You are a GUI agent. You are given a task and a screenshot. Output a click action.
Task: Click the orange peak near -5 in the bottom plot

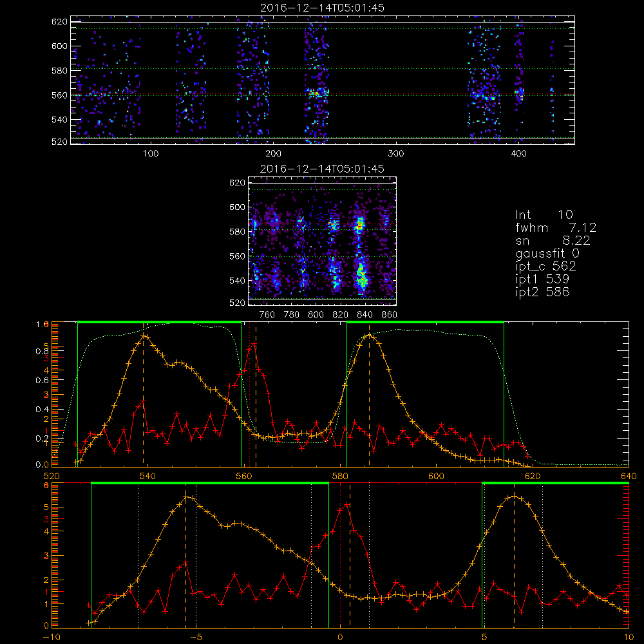pyautogui.click(x=185, y=497)
